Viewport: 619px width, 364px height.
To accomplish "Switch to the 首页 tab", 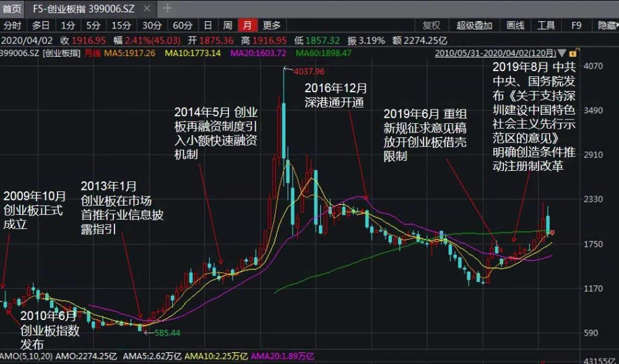I will [x=12, y=9].
